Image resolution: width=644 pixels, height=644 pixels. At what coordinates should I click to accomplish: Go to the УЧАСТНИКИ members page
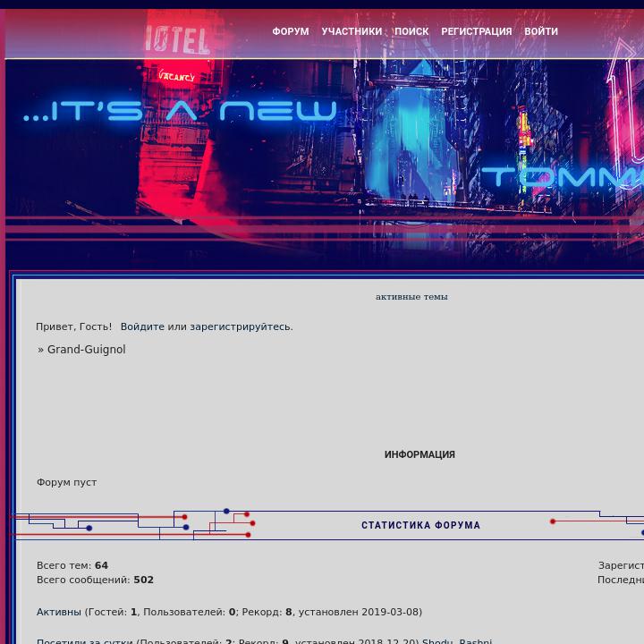pos(352,31)
